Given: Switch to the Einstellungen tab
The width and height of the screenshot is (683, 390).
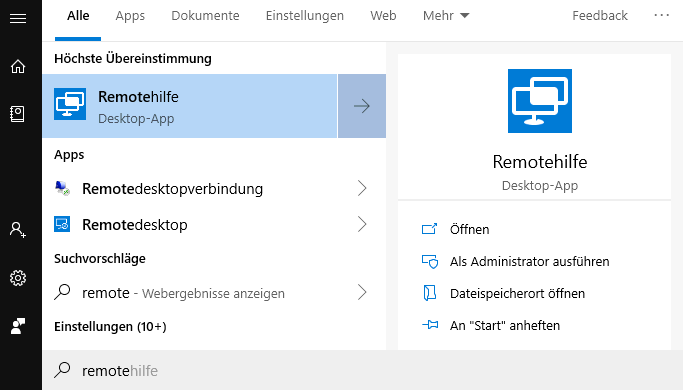Looking at the screenshot, I should (x=304, y=16).
